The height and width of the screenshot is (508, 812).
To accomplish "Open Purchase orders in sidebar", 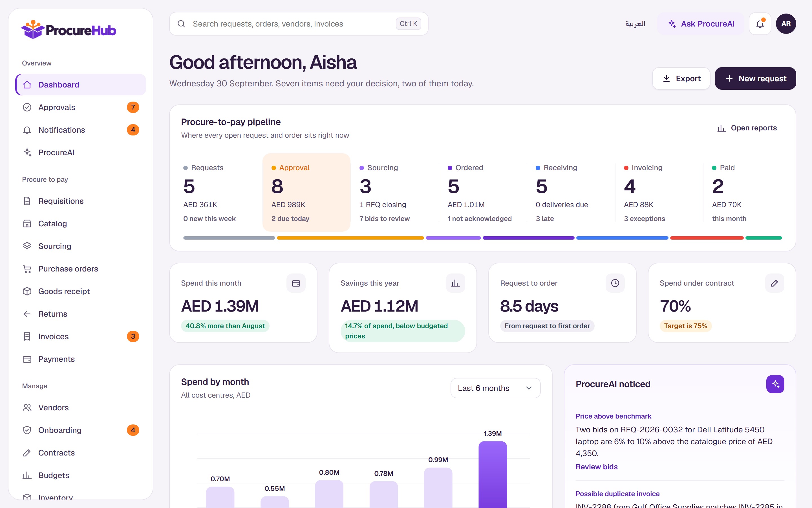I will click(x=81, y=269).
